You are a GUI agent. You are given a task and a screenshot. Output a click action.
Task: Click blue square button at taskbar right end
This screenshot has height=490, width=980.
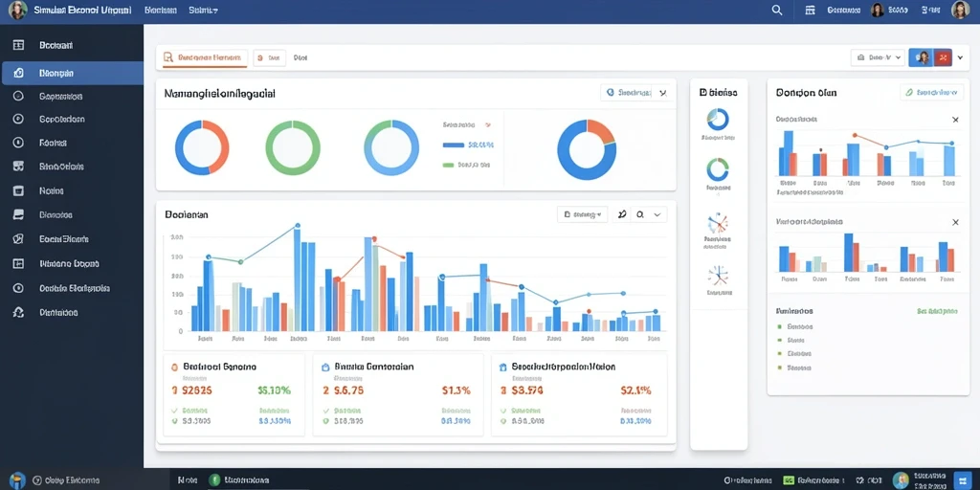coord(963,480)
